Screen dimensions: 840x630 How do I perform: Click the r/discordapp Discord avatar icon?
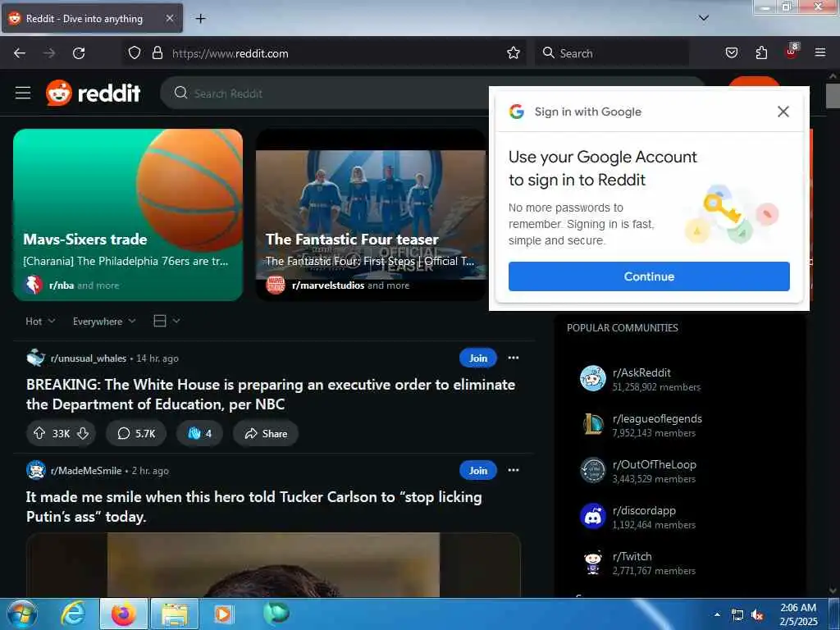pyautogui.click(x=593, y=517)
